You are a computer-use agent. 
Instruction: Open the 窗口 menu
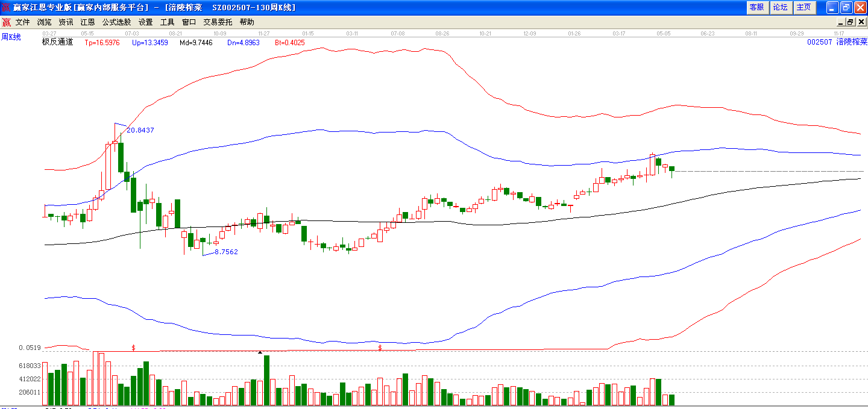[x=189, y=22]
